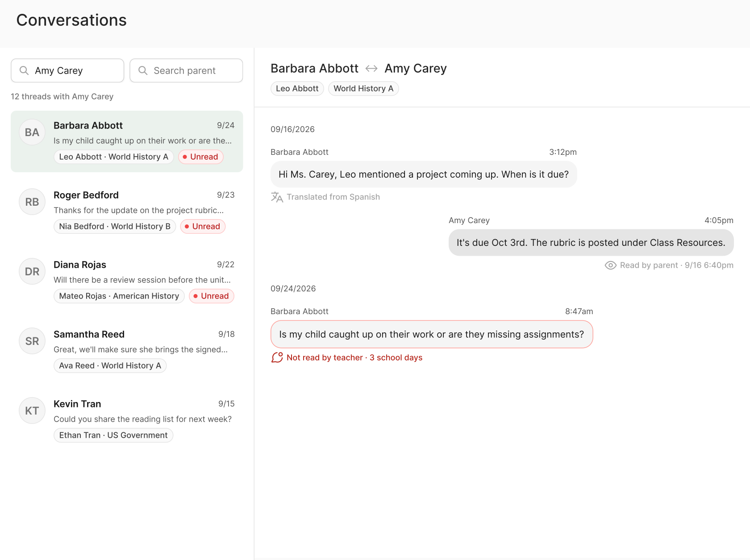Click the Ava Reed · World History A tag
The height and width of the screenshot is (560, 750).
[x=110, y=365]
